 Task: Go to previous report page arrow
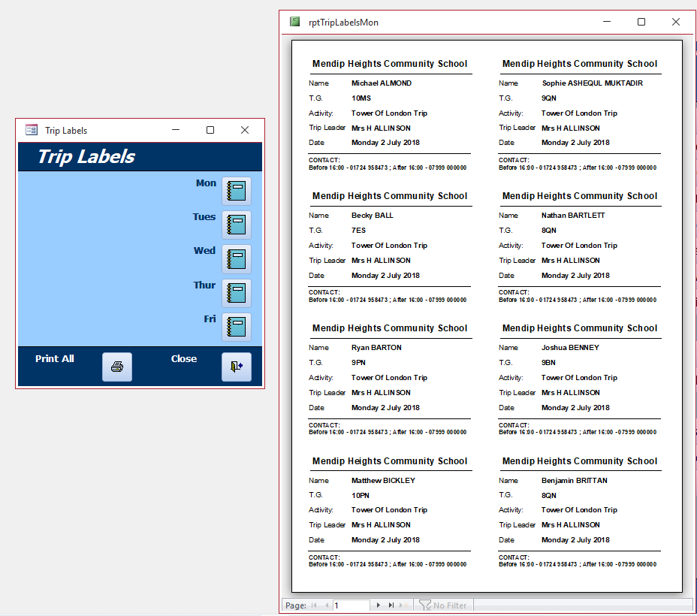point(327,605)
